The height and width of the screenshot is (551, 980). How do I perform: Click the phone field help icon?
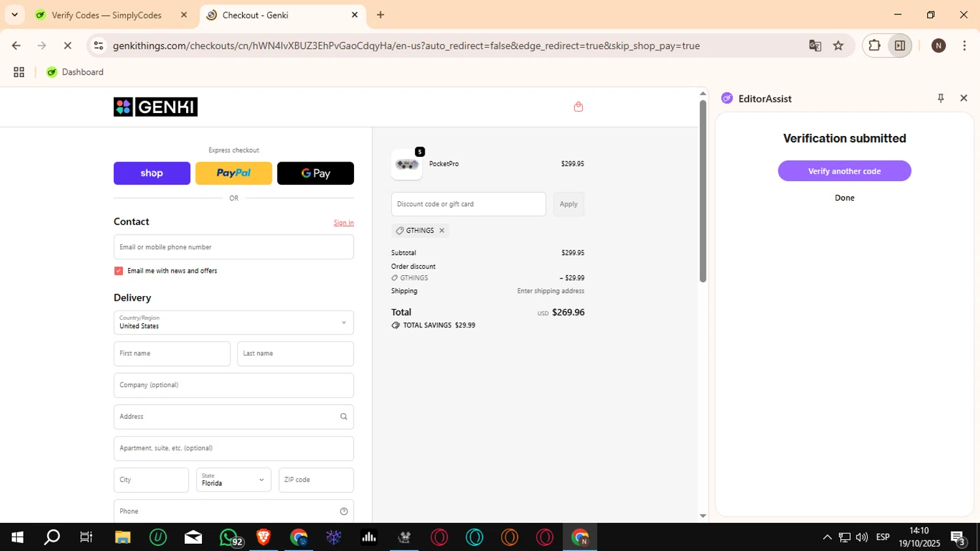(344, 511)
